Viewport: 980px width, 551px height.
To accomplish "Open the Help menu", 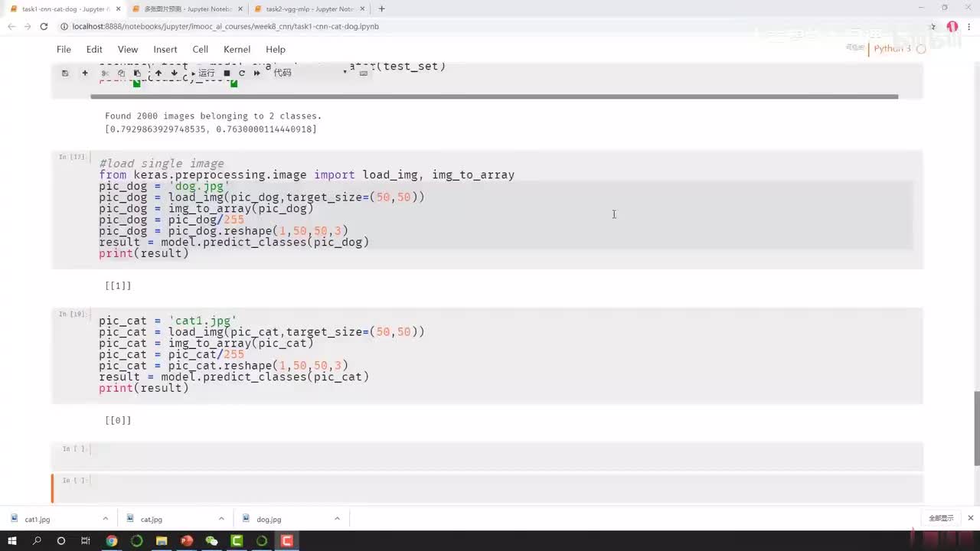I will tap(276, 49).
